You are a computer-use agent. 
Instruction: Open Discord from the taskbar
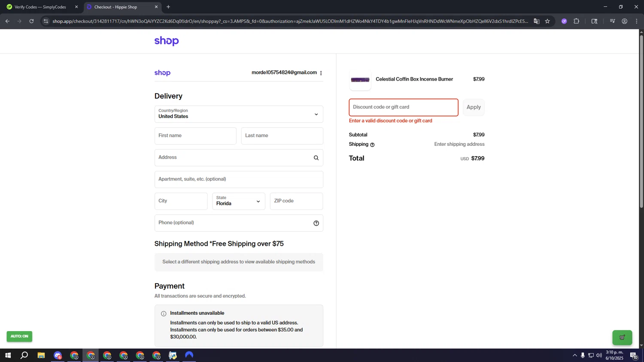(x=58, y=355)
